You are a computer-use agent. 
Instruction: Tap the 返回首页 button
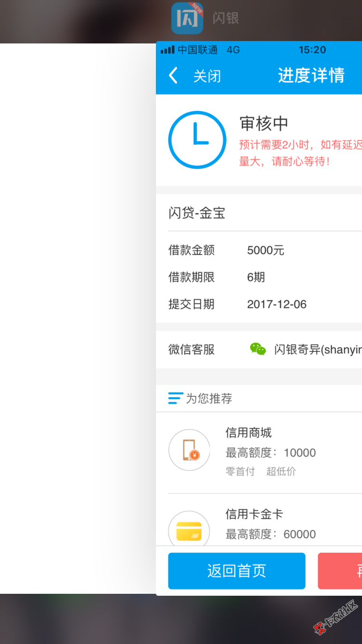tap(237, 571)
